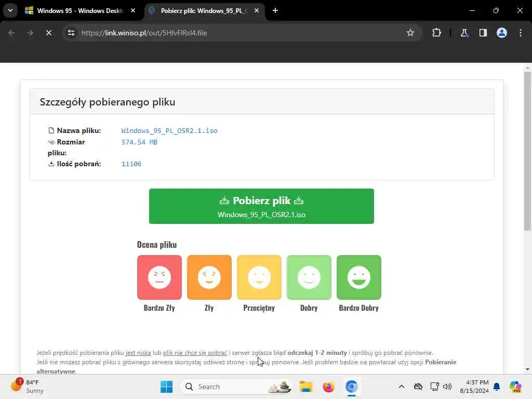Rate the file Przeciętny with yellow face
Image resolution: width=532 pixels, height=399 pixels.
click(259, 277)
